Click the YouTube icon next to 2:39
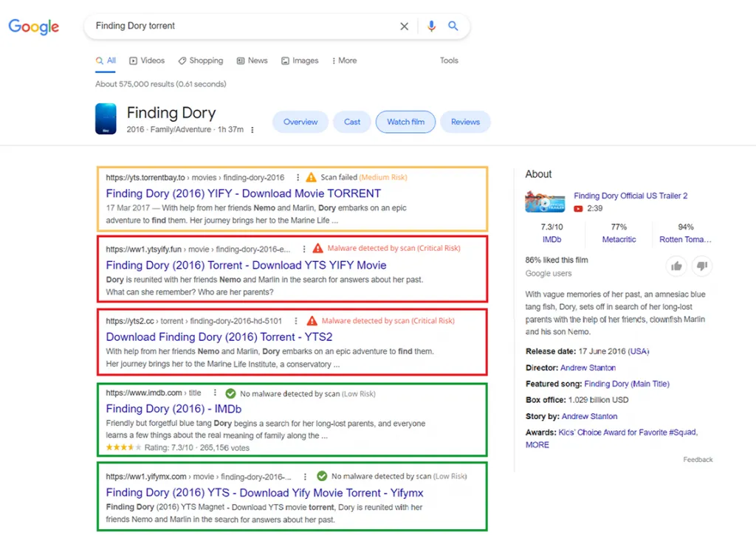 [578, 209]
